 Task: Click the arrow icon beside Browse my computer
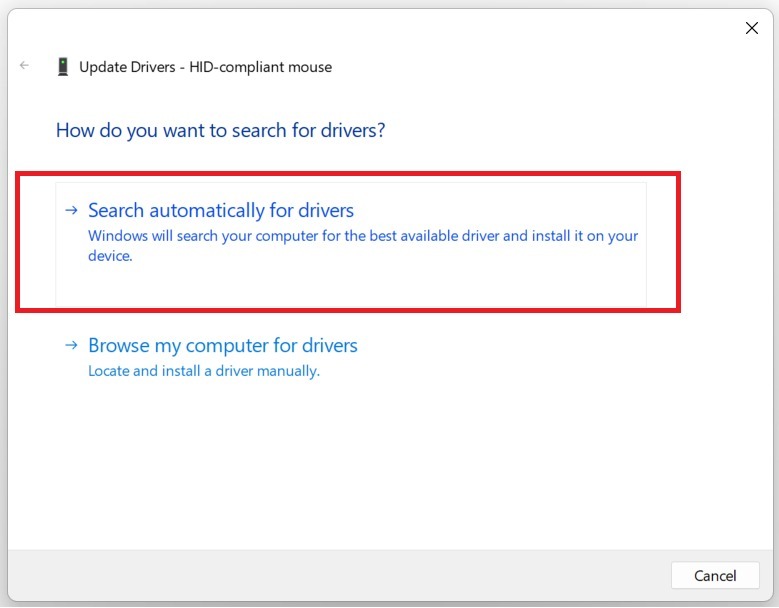(x=71, y=345)
